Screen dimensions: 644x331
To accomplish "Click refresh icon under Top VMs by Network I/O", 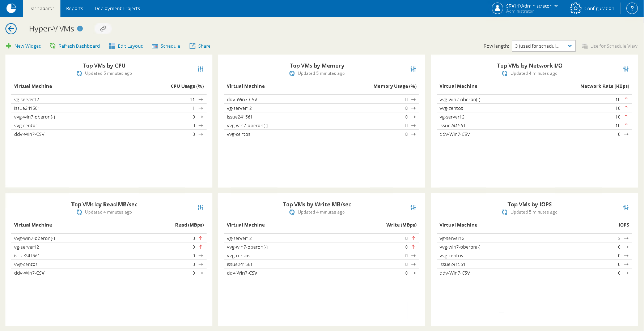I will (x=505, y=73).
